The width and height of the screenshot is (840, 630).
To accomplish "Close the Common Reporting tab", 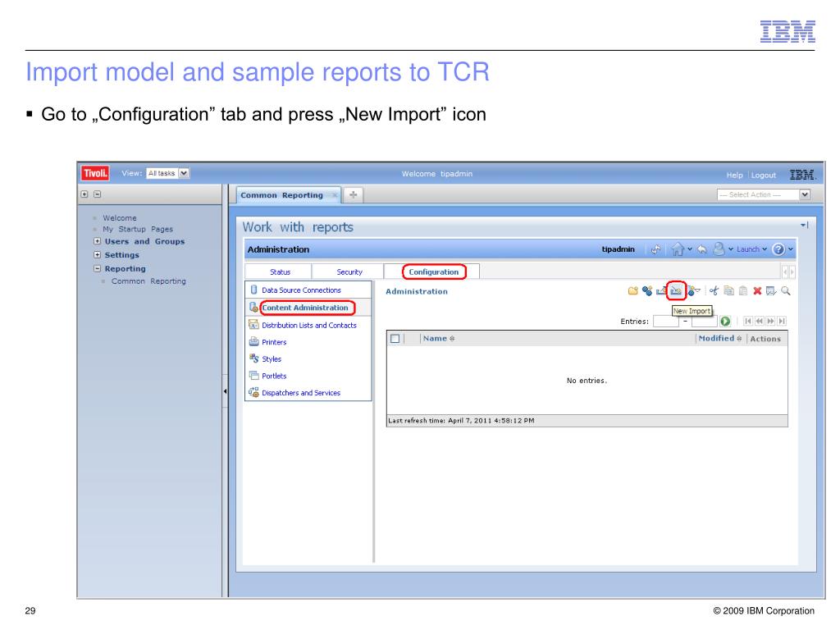I will coord(335,195).
